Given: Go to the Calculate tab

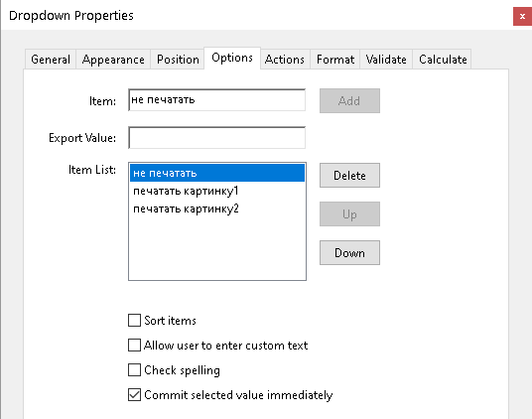Looking at the screenshot, I should tap(443, 60).
